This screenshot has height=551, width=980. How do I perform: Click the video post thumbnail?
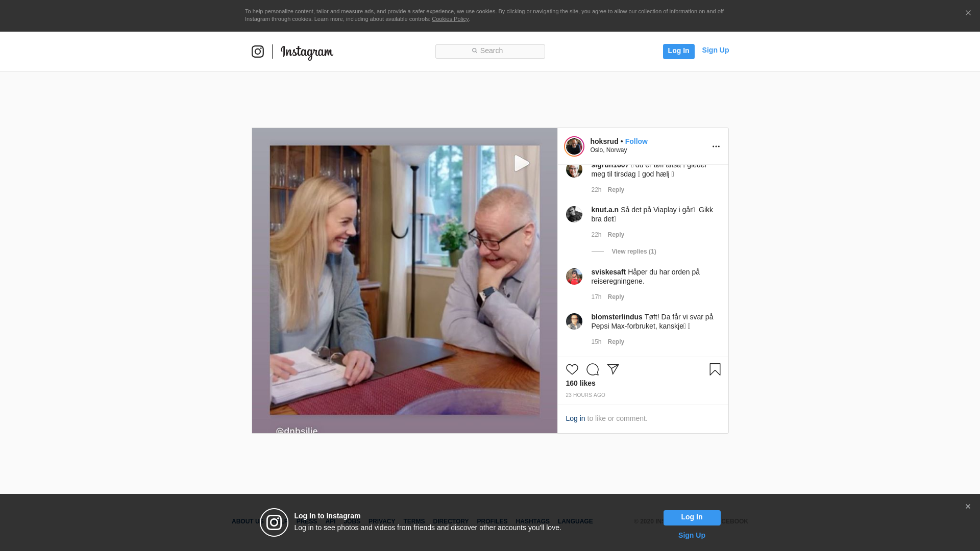404,281
